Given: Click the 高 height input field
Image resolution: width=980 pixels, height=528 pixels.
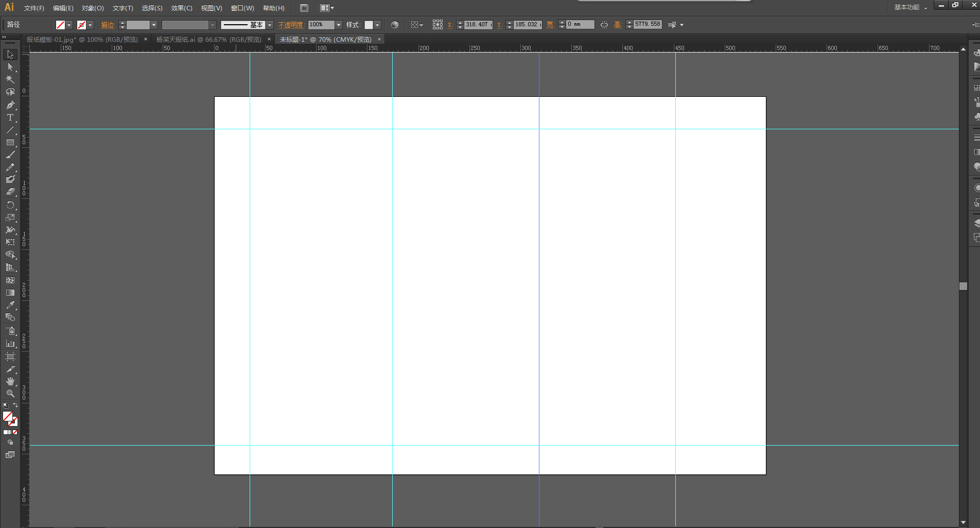Looking at the screenshot, I should click(647, 24).
